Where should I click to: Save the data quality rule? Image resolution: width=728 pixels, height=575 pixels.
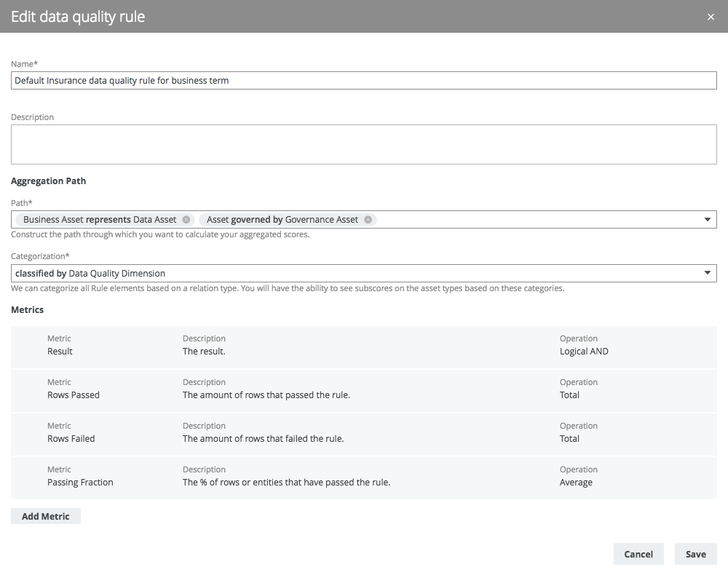pos(695,554)
